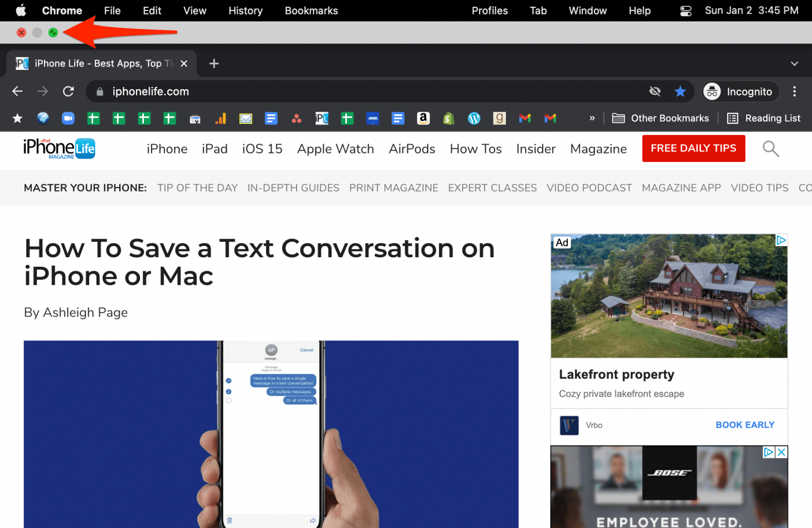
Task: Click the iPhone Life logo
Action: 59,148
